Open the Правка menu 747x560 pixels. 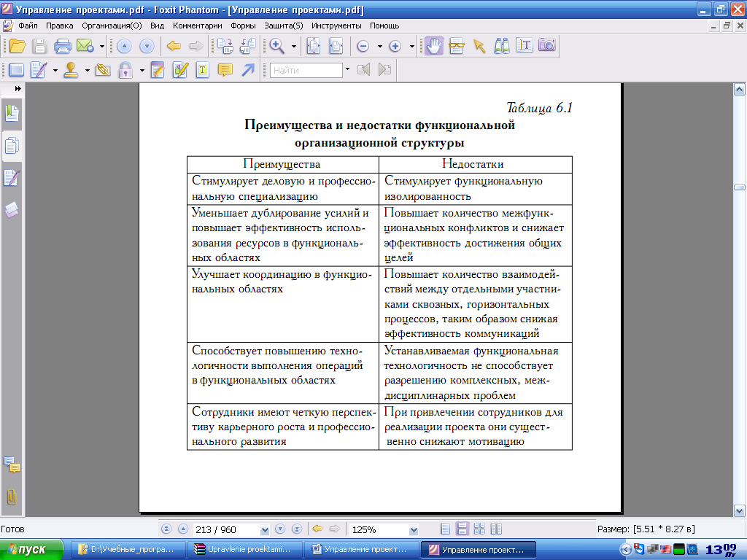click(x=60, y=26)
